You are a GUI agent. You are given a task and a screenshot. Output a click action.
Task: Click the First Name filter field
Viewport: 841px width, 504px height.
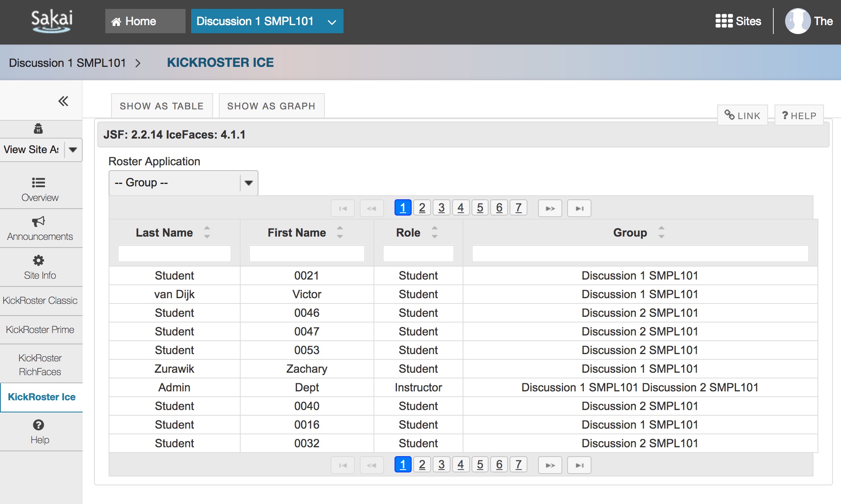(307, 254)
